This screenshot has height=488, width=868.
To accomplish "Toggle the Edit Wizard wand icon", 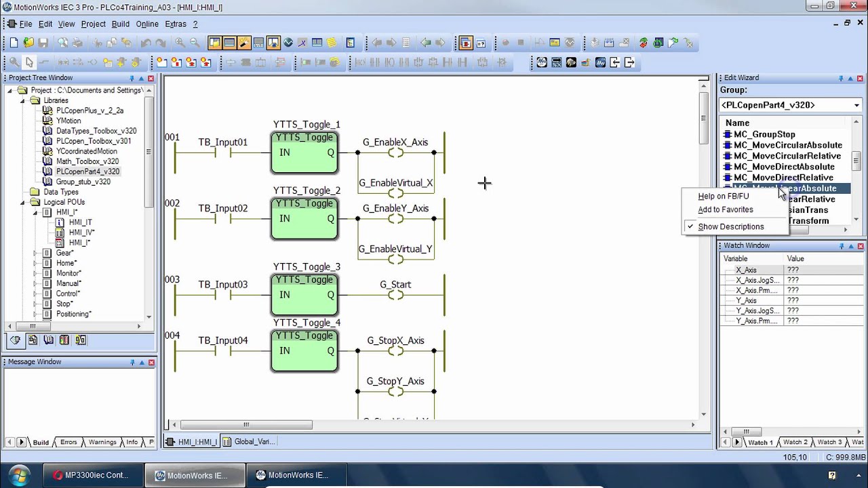I will [x=243, y=43].
